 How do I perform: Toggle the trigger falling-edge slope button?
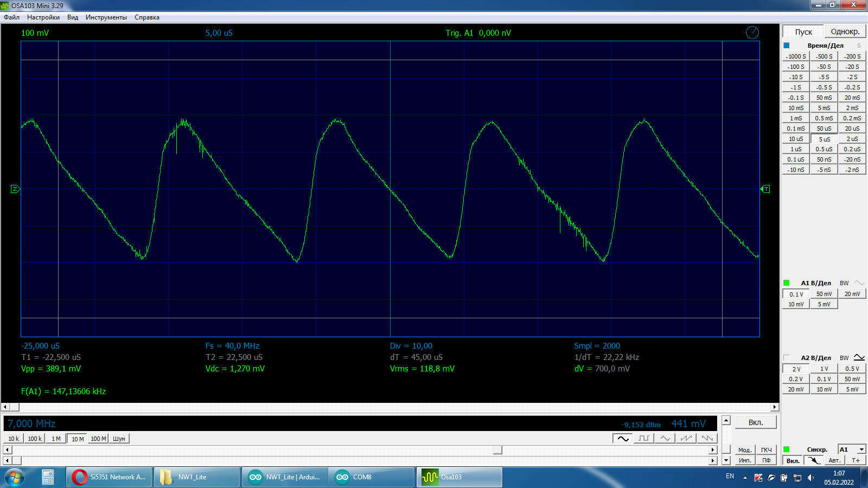coord(813,460)
